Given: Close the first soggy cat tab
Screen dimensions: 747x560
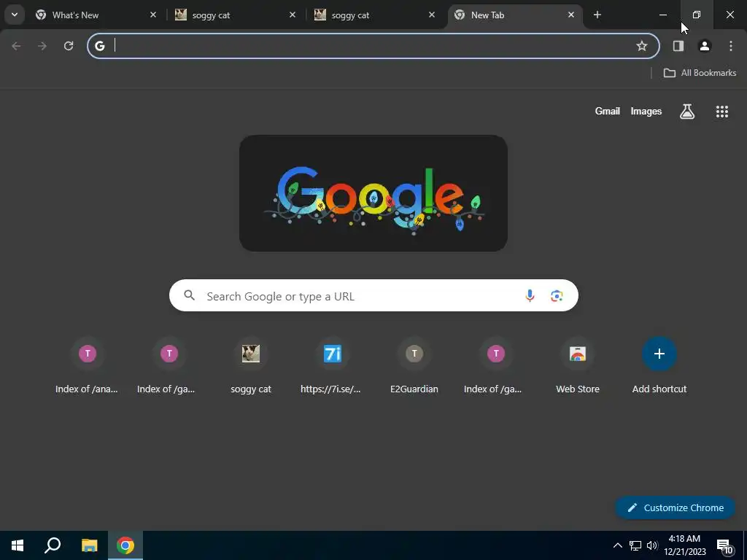Looking at the screenshot, I should coord(293,15).
